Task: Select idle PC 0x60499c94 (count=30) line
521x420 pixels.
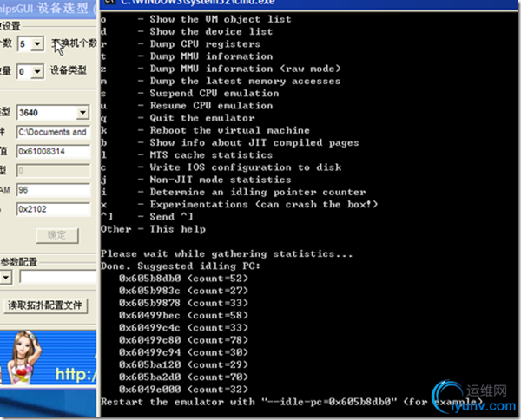Action: click(x=183, y=352)
